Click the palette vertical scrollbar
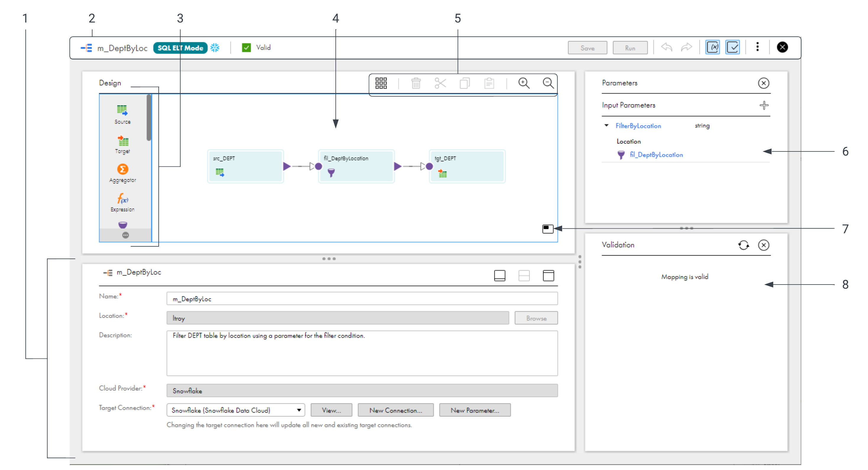Viewport: 868px width, 470px height. pyautogui.click(x=149, y=118)
